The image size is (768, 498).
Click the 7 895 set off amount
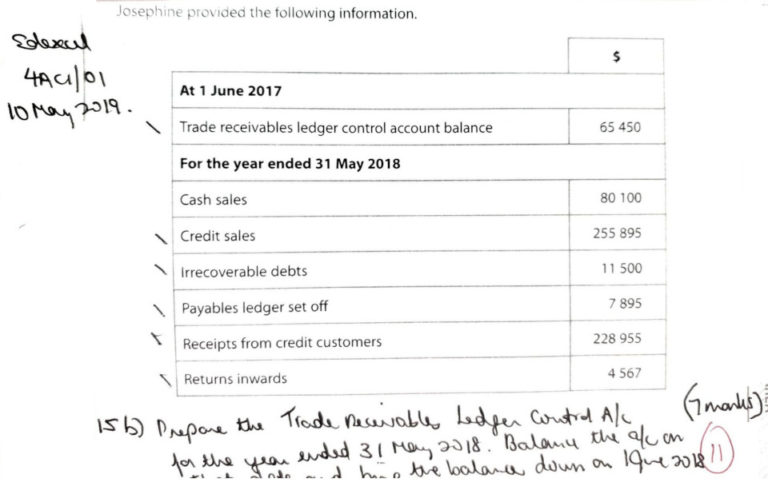click(x=624, y=304)
